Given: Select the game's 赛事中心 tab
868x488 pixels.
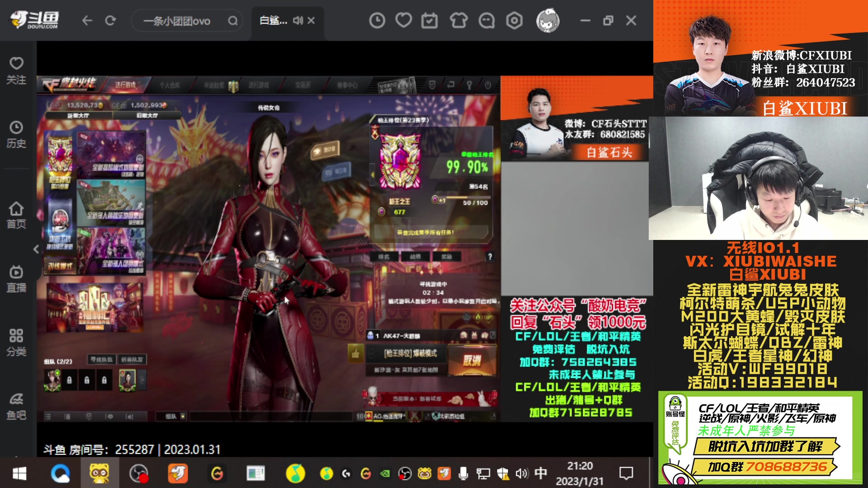Looking at the screenshot, I should click(x=347, y=85).
